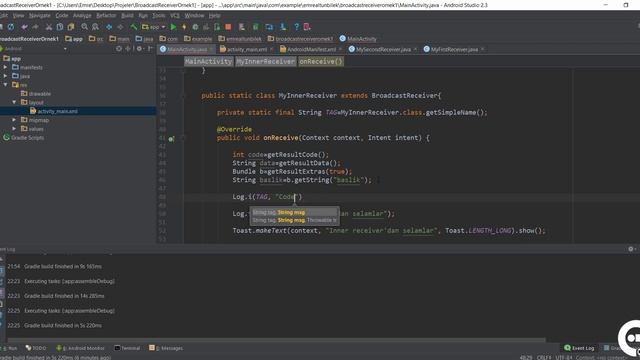640x360 pixels.
Task: Toggle the Event Log tool window button
Action: [579, 348]
